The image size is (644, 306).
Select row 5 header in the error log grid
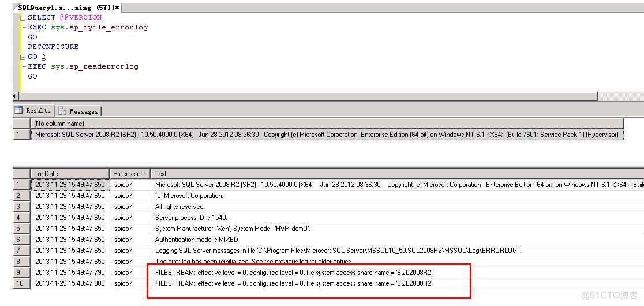click(22, 229)
